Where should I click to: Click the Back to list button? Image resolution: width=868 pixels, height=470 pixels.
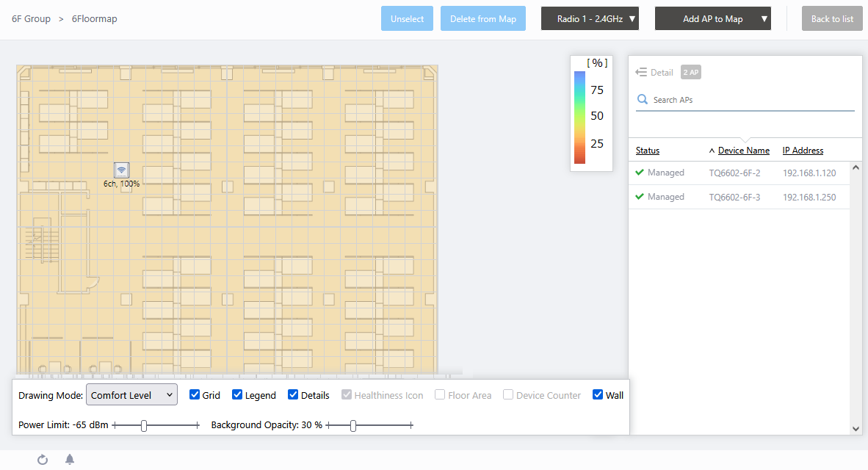pyautogui.click(x=831, y=19)
